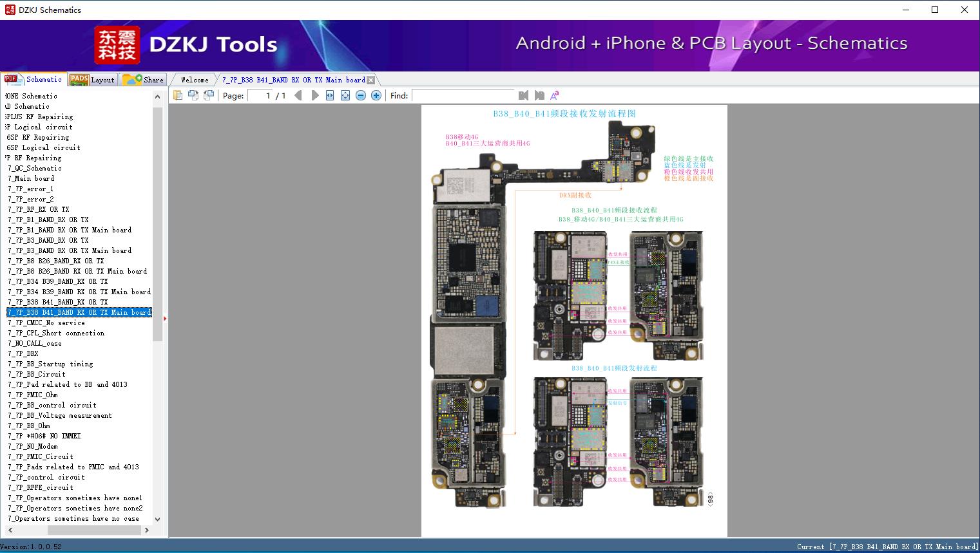Find next match icon
This screenshot has height=553, width=980.
539,95
